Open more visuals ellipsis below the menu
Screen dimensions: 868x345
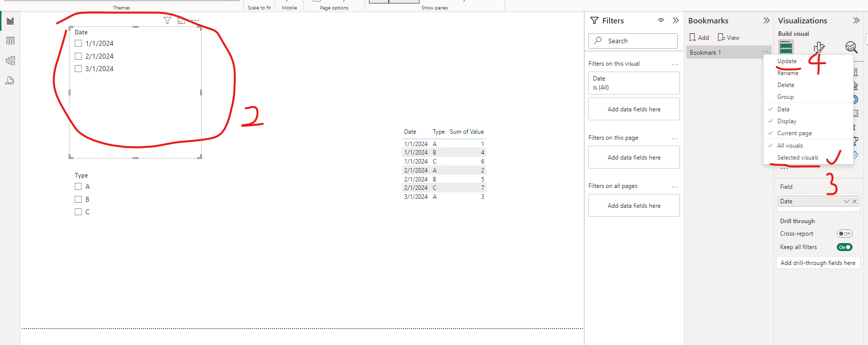[784, 169]
